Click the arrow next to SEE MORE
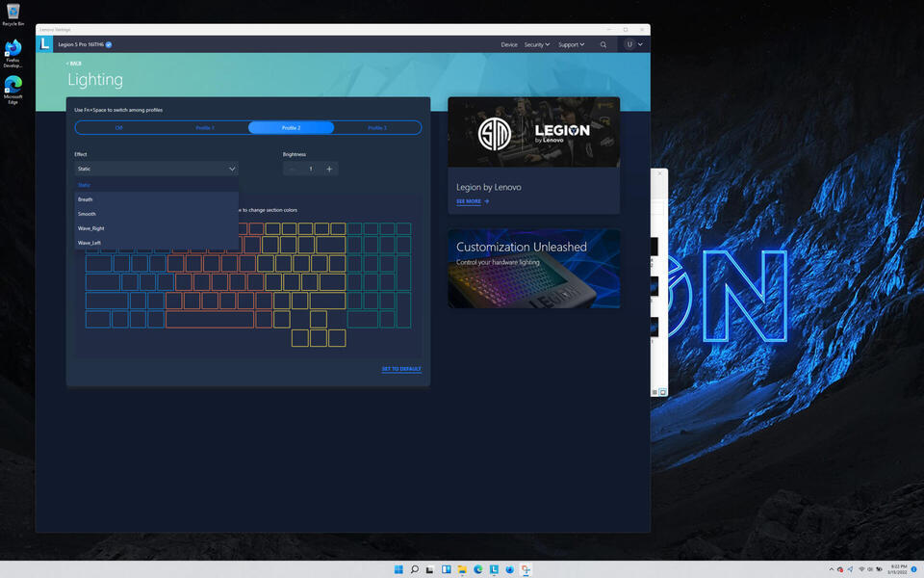924x578 pixels. point(487,201)
